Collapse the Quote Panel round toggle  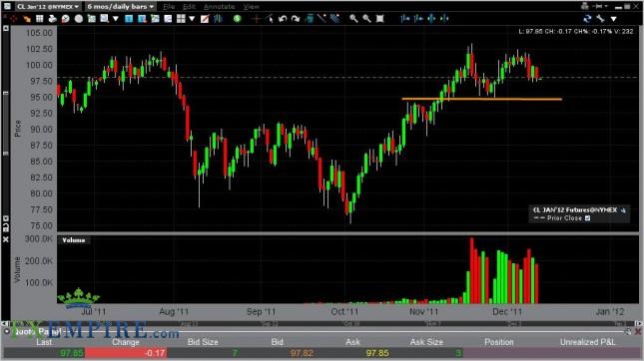click(7, 331)
